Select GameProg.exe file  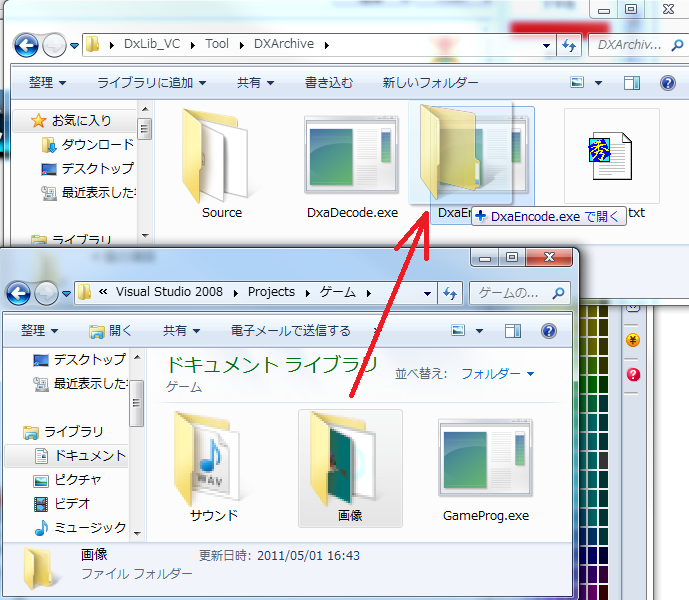[486, 470]
